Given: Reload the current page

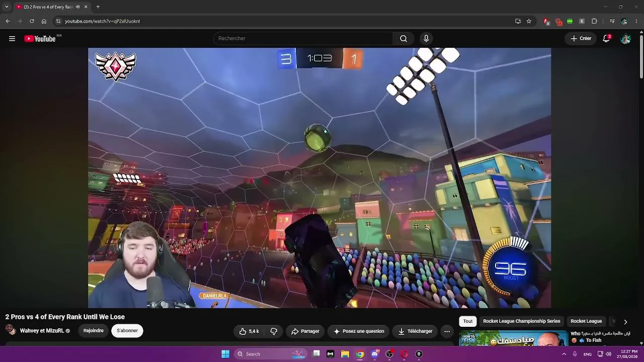Looking at the screenshot, I should (32, 21).
